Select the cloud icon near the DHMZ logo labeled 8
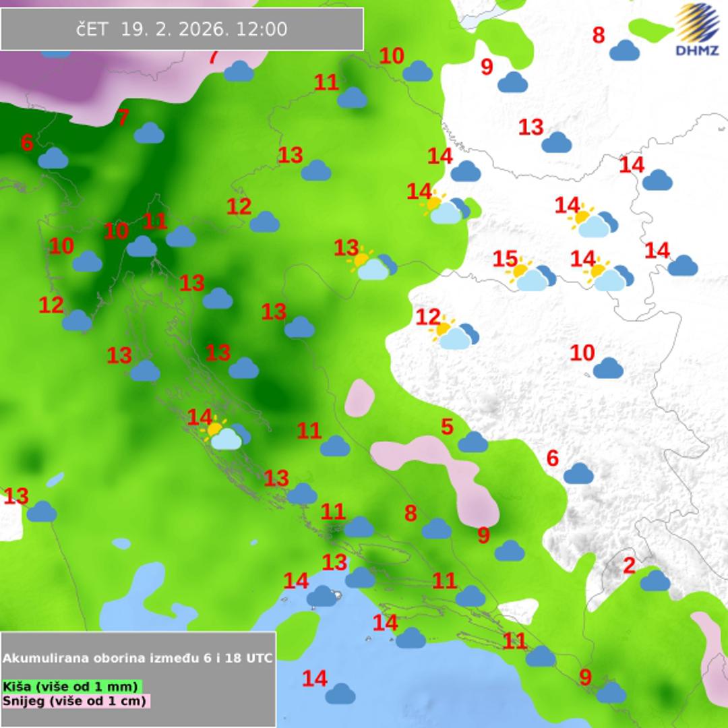Screen dimensions: 728x728 tap(624, 50)
